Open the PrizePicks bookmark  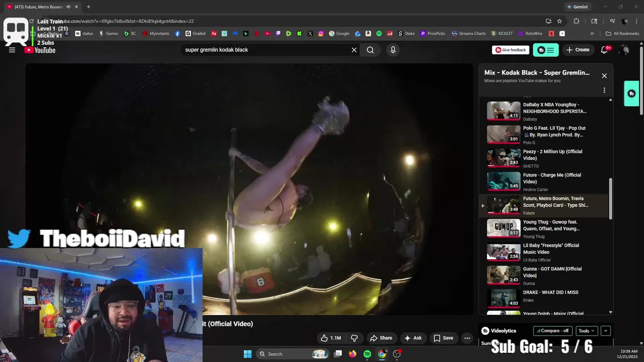[x=432, y=34]
